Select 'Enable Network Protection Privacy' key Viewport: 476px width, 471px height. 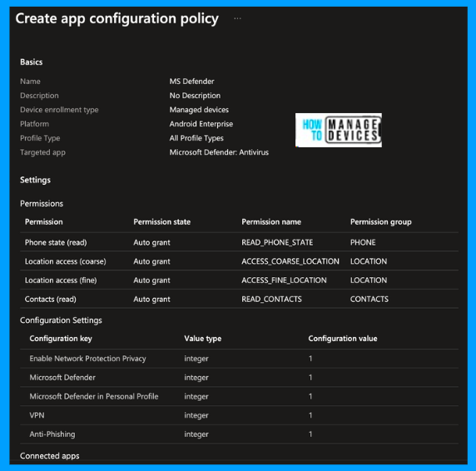tap(87, 359)
